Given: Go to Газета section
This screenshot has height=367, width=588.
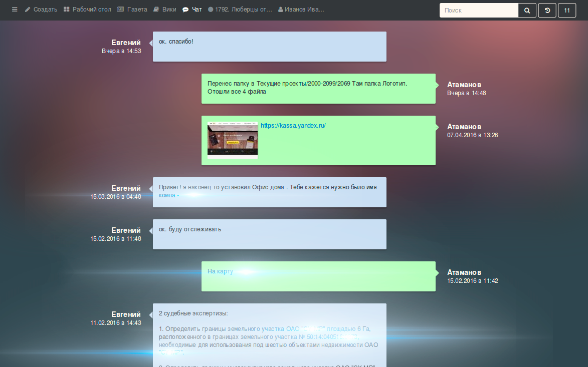Looking at the screenshot, I should (x=132, y=10).
